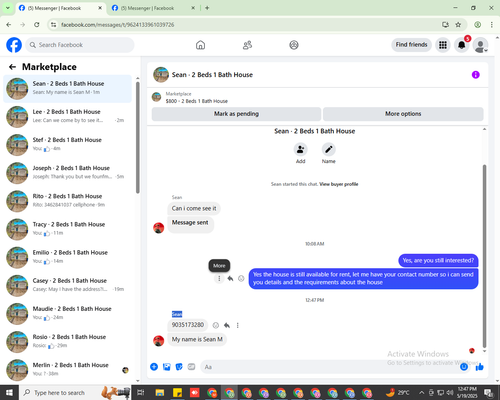This screenshot has height=400, width=500.
Task: Open the Tracy conversation
Action: coord(67,229)
